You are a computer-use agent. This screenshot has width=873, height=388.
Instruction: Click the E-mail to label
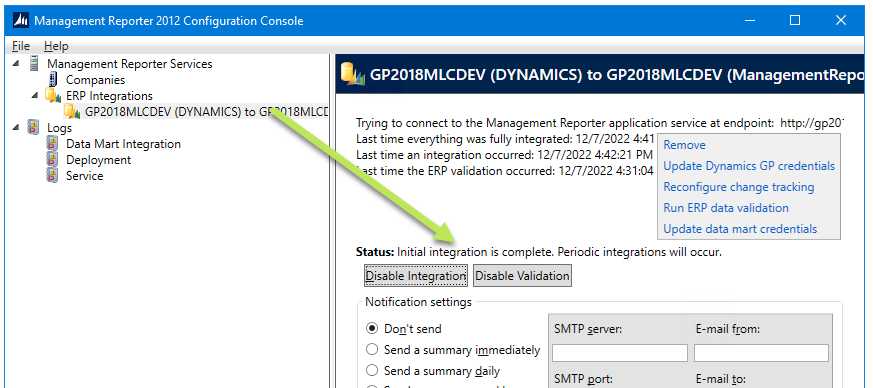[x=720, y=379]
